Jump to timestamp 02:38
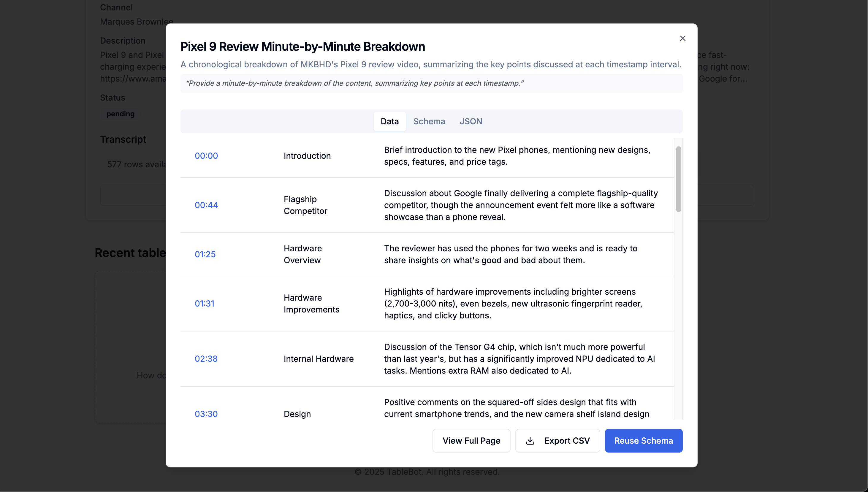 [206, 359]
